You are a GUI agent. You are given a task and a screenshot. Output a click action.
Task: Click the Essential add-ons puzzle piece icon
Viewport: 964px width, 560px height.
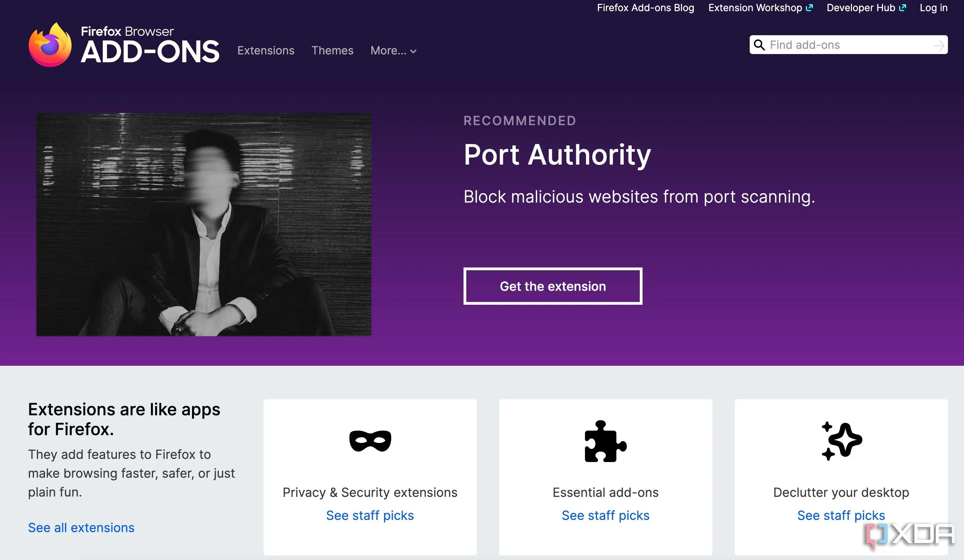pyautogui.click(x=605, y=441)
